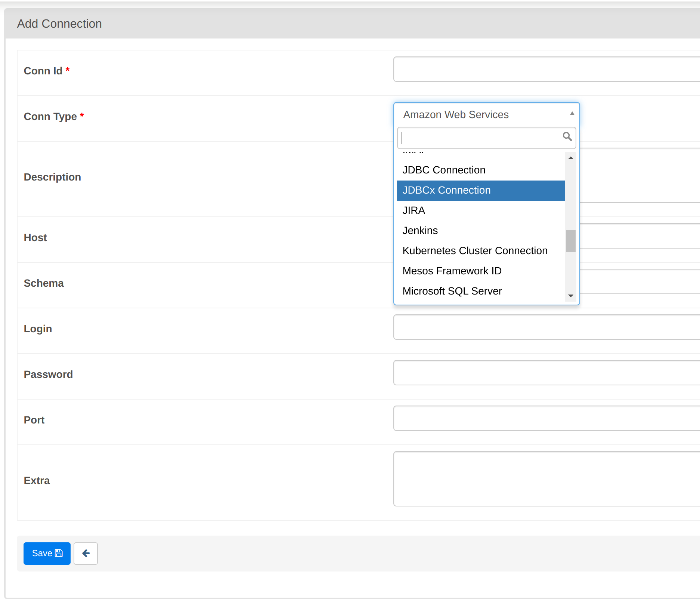Click the search magnifier in Conn Type dropdown
The image size is (700, 607).
[567, 137]
